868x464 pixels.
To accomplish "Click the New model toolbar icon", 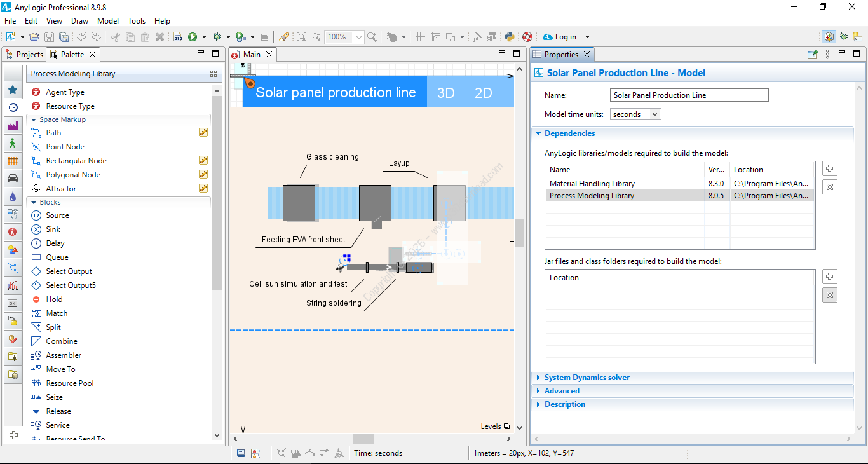I will click(11, 37).
